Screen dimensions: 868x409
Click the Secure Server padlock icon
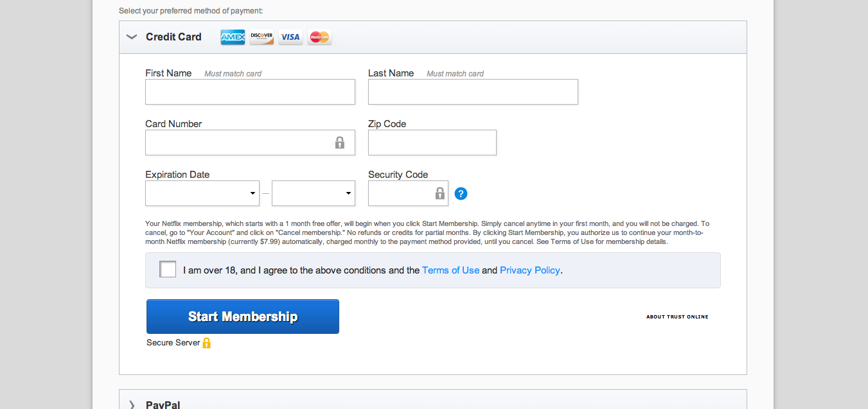[x=207, y=343]
